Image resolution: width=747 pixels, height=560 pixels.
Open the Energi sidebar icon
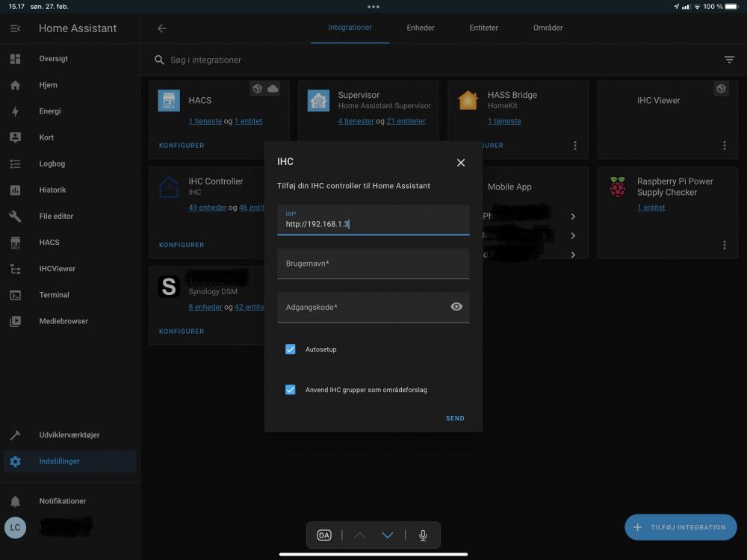point(15,111)
